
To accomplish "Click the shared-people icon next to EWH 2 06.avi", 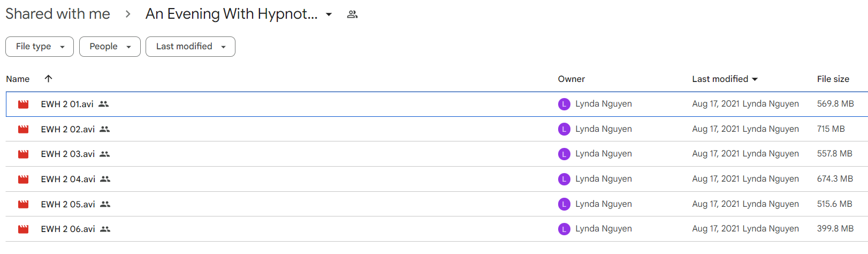I will [x=105, y=229].
